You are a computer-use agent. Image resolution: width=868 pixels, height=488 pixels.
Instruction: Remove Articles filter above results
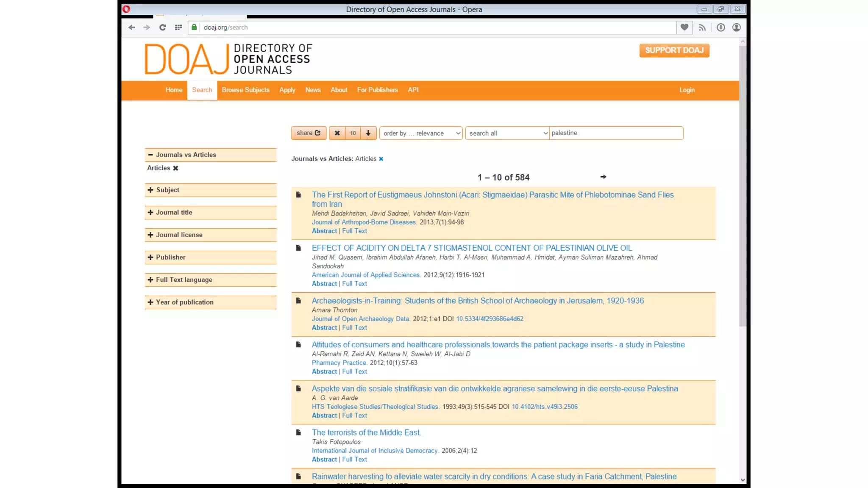[x=381, y=159]
